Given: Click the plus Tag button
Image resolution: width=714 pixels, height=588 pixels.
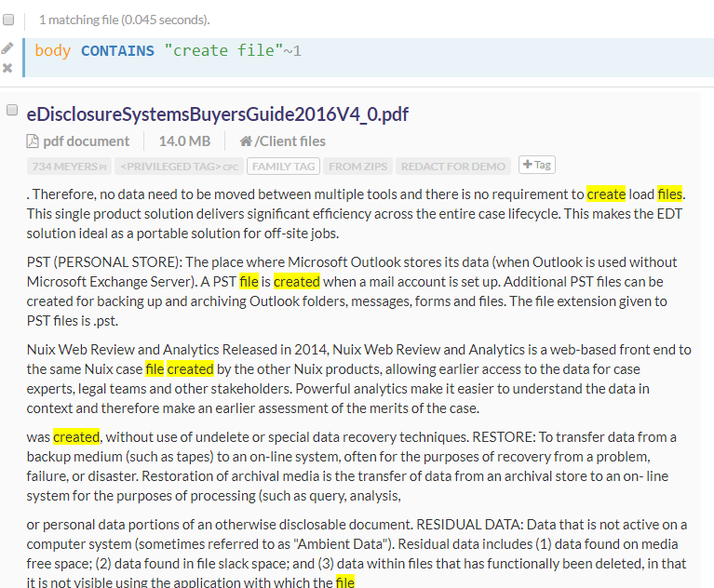Looking at the screenshot, I should click(x=536, y=165).
